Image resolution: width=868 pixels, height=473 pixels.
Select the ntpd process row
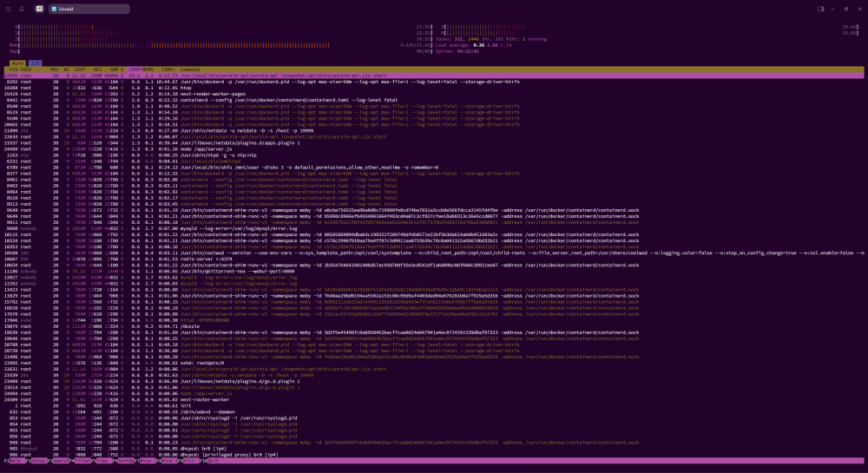point(434,155)
